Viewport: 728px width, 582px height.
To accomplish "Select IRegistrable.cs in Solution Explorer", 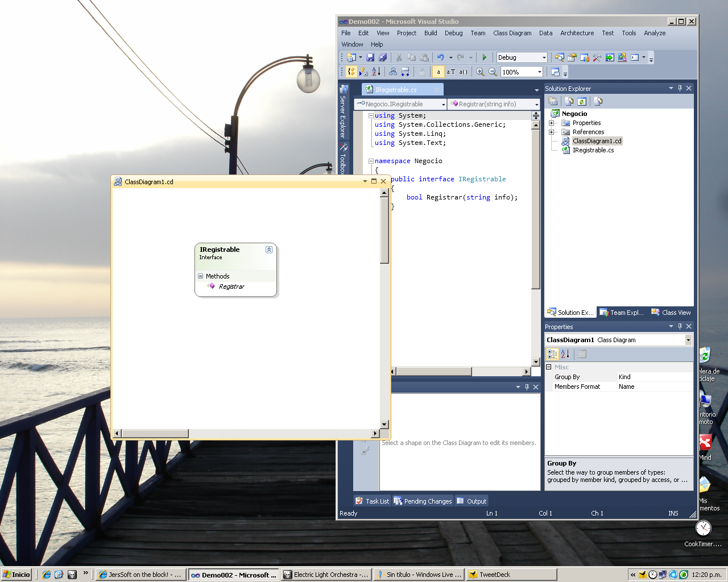I will 593,150.
